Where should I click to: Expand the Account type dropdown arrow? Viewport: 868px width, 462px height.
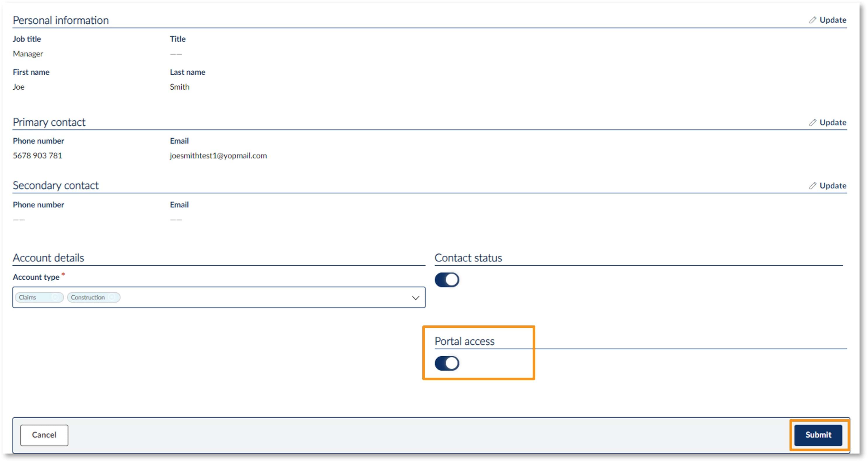(x=416, y=298)
